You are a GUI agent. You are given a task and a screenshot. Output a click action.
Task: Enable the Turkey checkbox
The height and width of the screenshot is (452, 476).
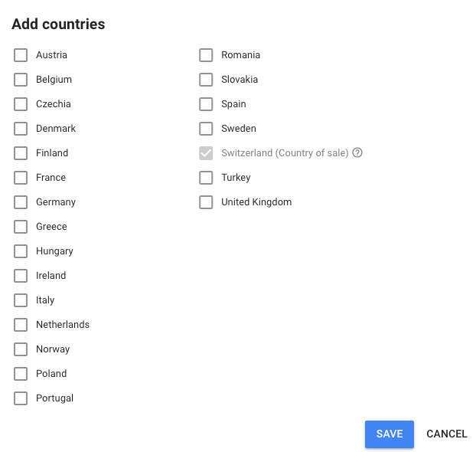tap(206, 178)
